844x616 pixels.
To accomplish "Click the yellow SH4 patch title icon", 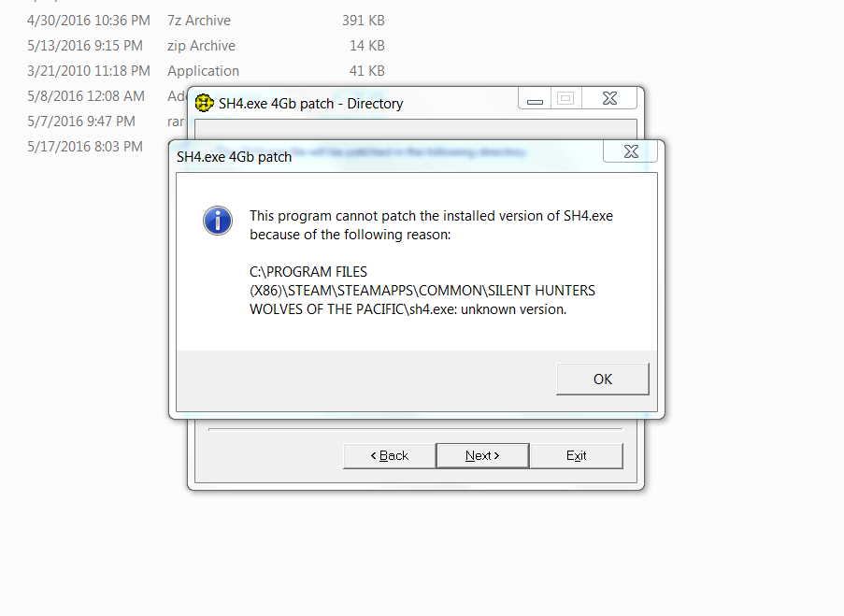I will 204,103.
